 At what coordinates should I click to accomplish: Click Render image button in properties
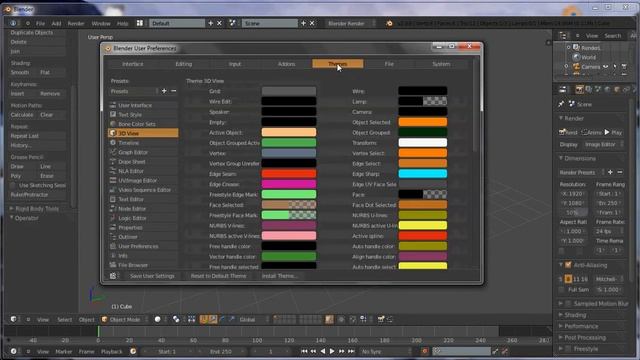[x=569, y=132]
